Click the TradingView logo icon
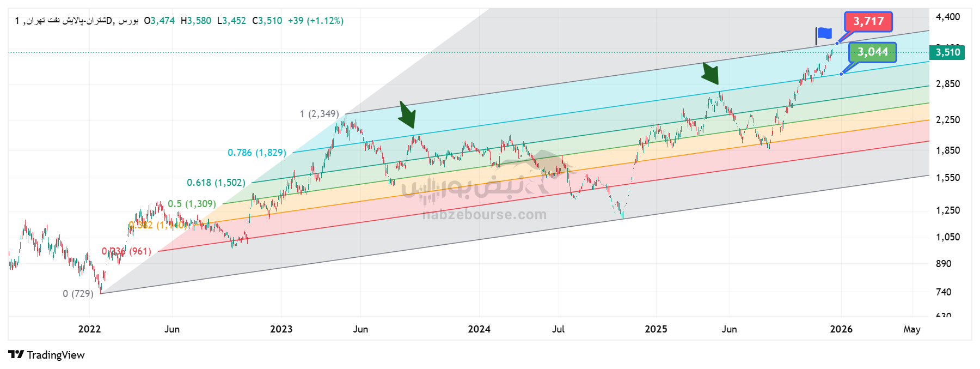 coord(16,355)
